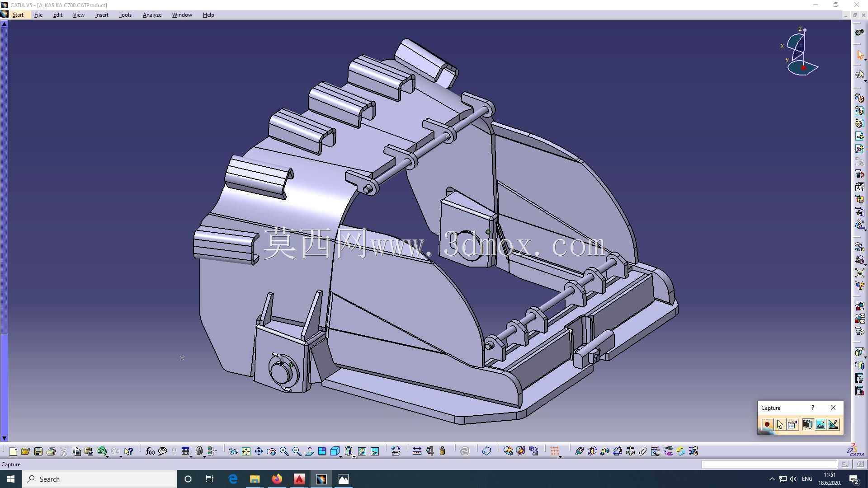The width and height of the screenshot is (868, 488).
Task: Open the Tools menu
Action: click(125, 15)
